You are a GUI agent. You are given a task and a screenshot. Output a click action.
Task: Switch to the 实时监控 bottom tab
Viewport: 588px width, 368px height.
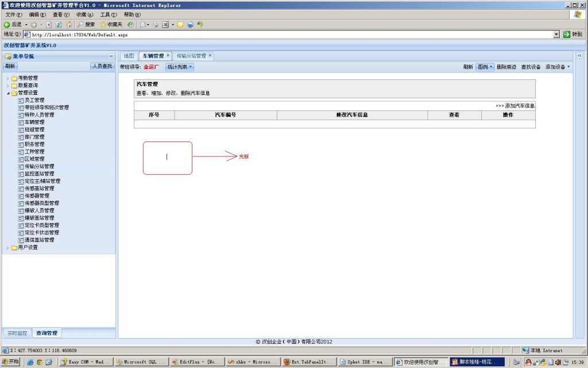coord(17,333)
